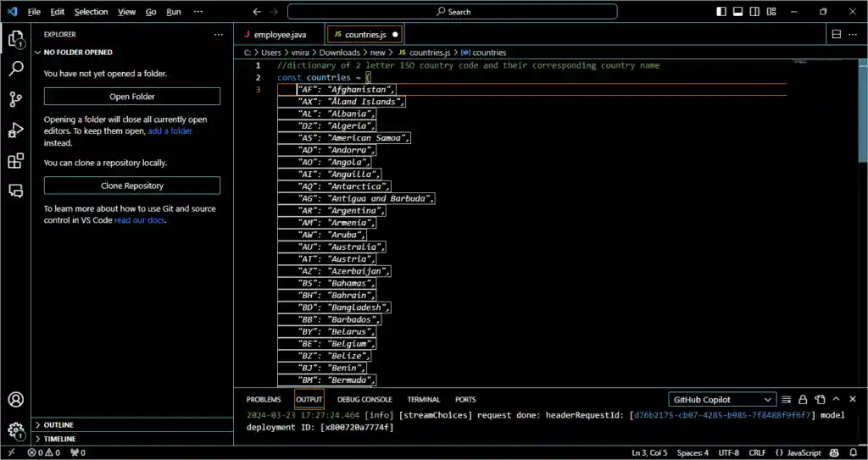
Task: Open notifications bell in status bar
Action: point(854,453)
